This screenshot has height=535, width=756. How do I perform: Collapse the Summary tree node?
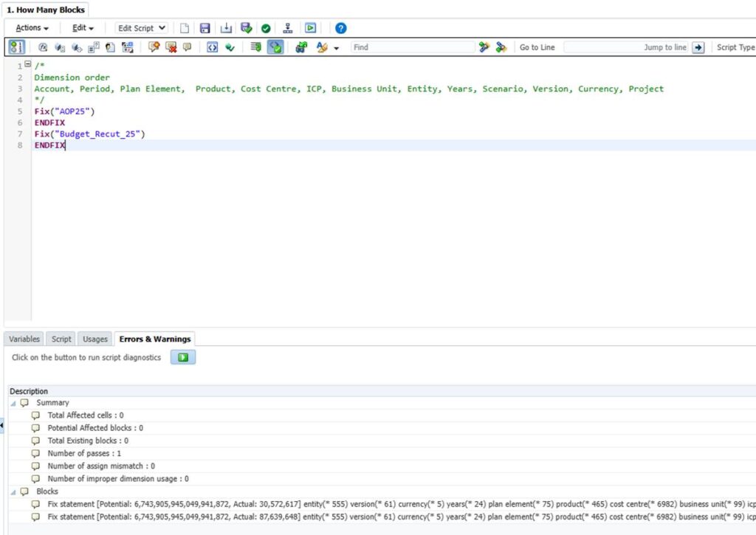[x=13, y=403]
